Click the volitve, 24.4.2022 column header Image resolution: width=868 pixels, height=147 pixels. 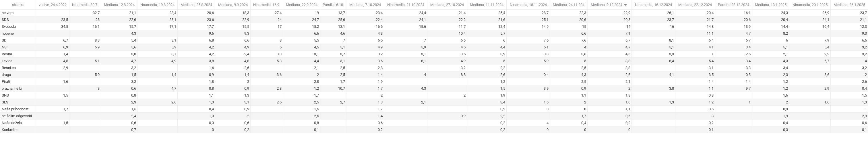pos(53,5)
